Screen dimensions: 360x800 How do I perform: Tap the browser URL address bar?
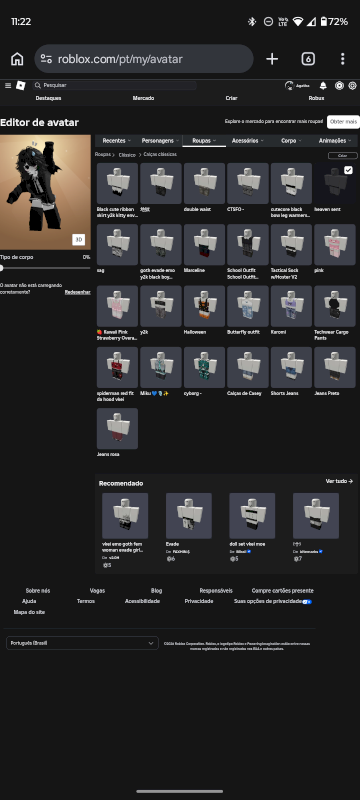tap(144, 59)
